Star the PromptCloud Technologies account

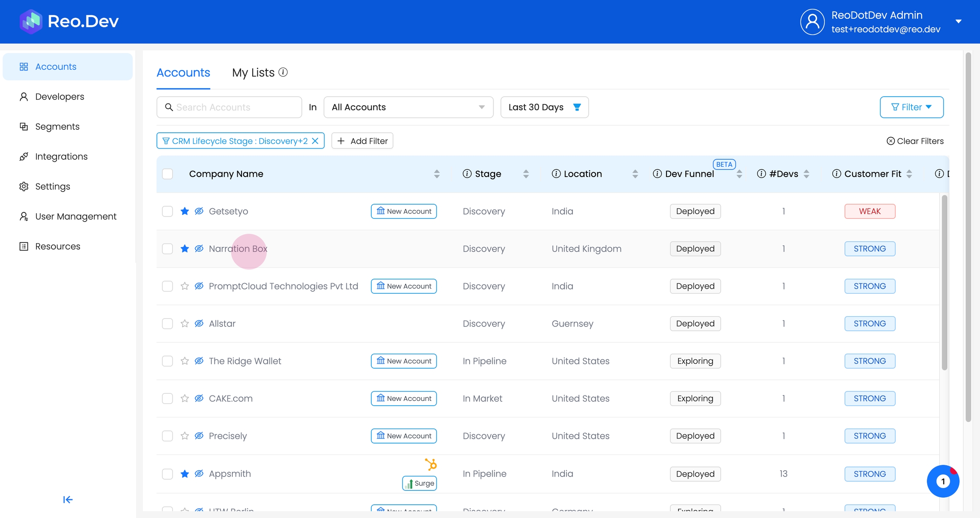point(185,286)
